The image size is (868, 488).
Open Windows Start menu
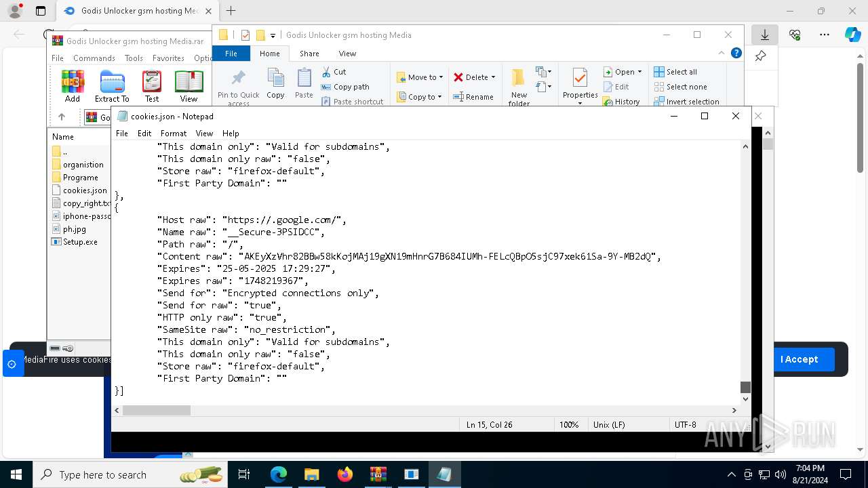[x=16, y=474]
